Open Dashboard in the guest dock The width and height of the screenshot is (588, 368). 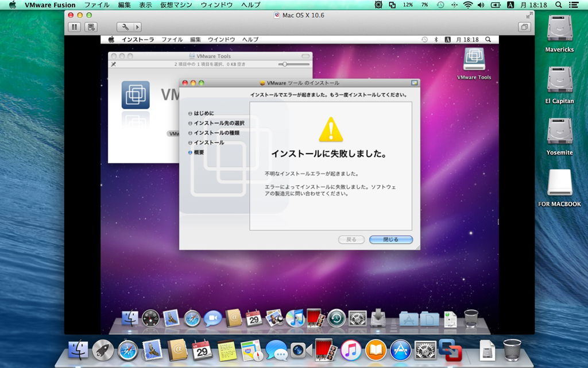point(150,319)
